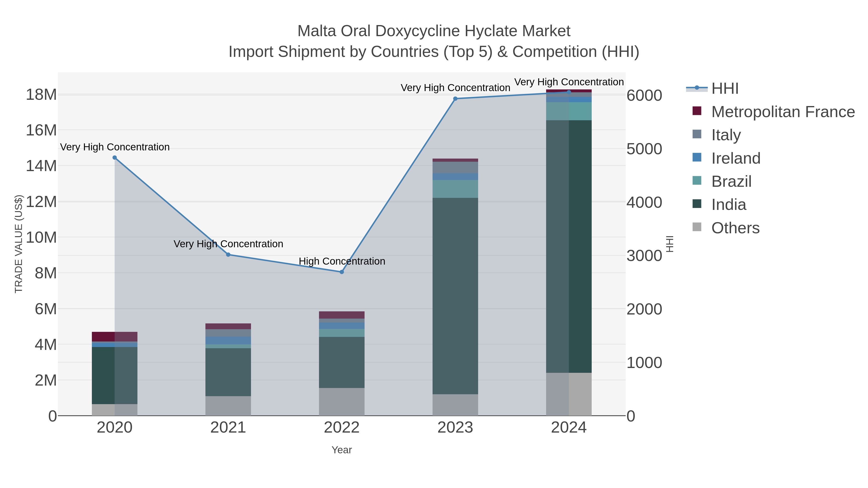Viewport: 868px width, 488px height.
Task: Click the chart title 'Malta Oral Doxycycline Hyclate Market'
Action: (x=434, y=31)
